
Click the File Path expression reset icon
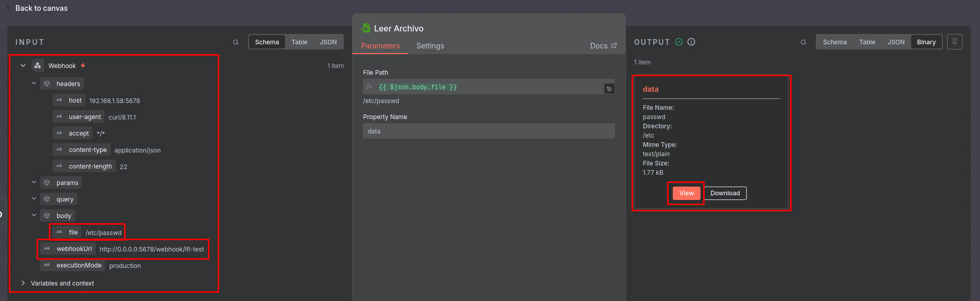(609, 89)
